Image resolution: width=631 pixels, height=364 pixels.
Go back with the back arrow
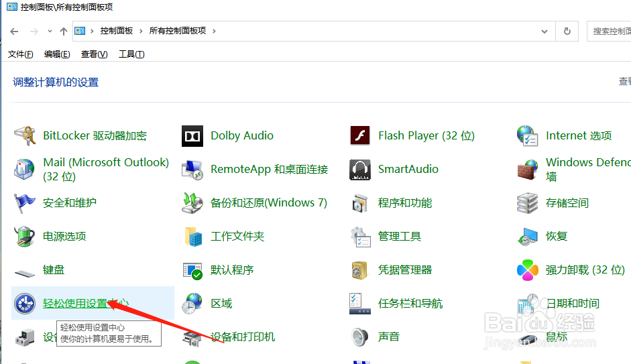[14, 32]
